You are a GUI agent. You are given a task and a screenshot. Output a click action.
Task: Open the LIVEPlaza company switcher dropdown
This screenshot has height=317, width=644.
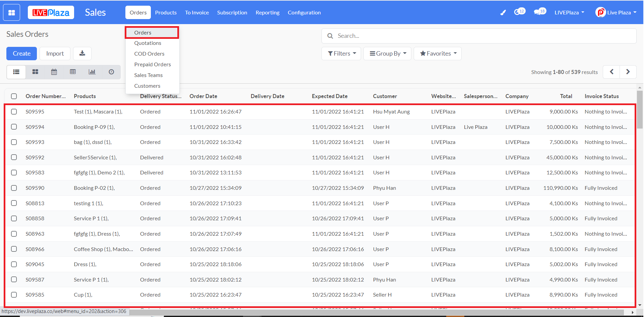point(569,13)
